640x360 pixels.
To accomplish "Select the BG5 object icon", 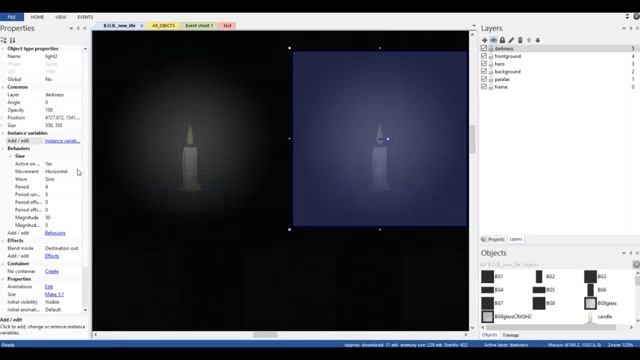I will pos(539,290).
